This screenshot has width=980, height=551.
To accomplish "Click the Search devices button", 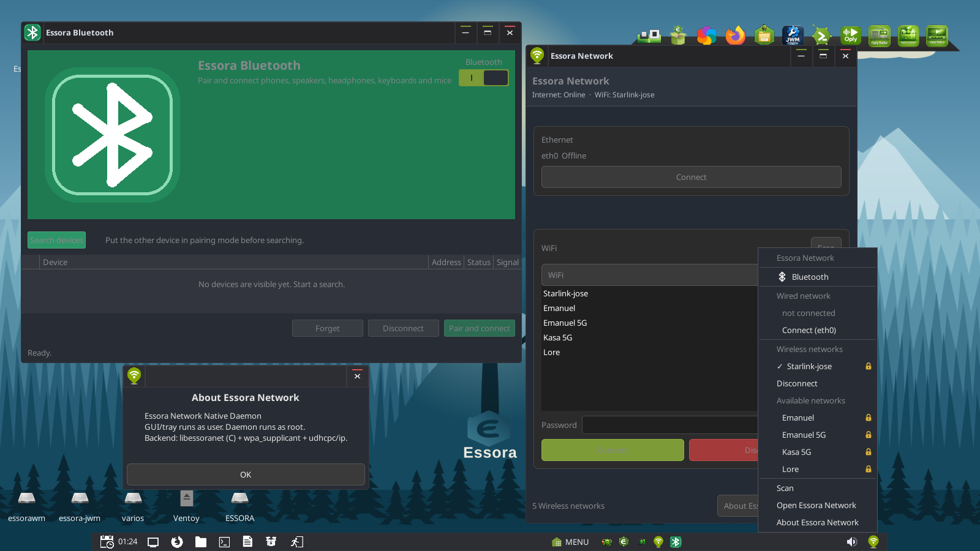I will click(x=57, y=240).
